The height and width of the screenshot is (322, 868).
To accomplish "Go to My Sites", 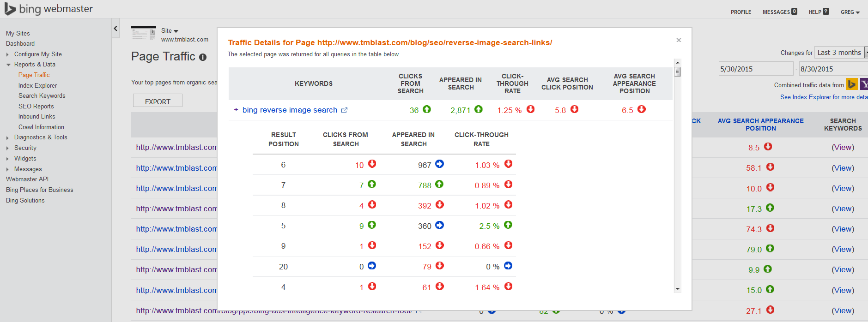I will (18, 33).
